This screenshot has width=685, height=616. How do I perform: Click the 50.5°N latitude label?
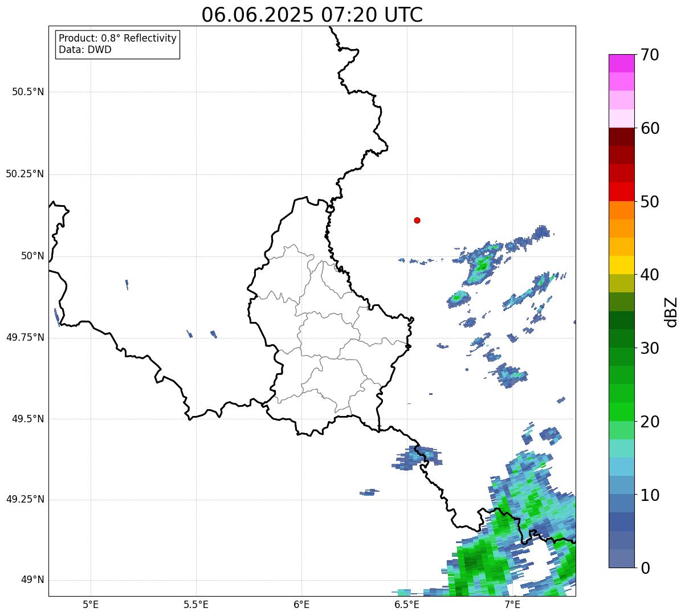click(x=28, y=92)
